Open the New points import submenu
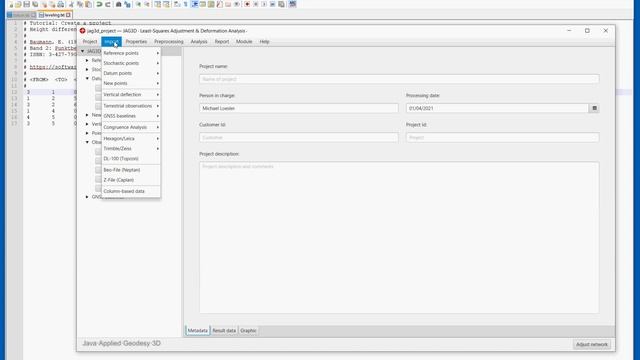640x360 pixels. click(131, 83)
